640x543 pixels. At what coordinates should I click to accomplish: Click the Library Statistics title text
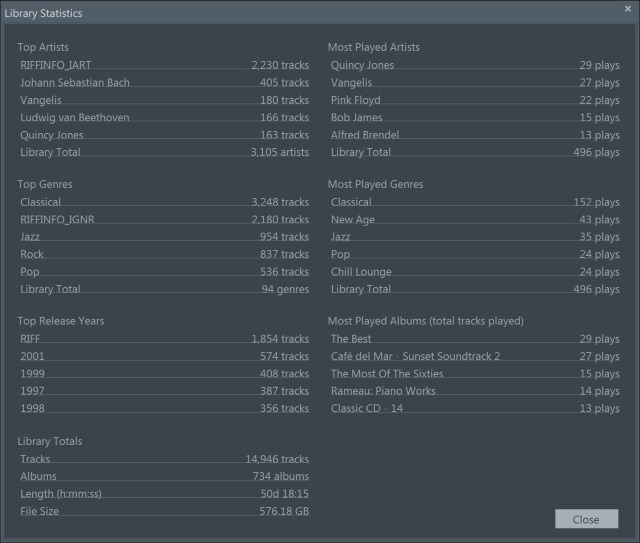[x=44, y=14]
